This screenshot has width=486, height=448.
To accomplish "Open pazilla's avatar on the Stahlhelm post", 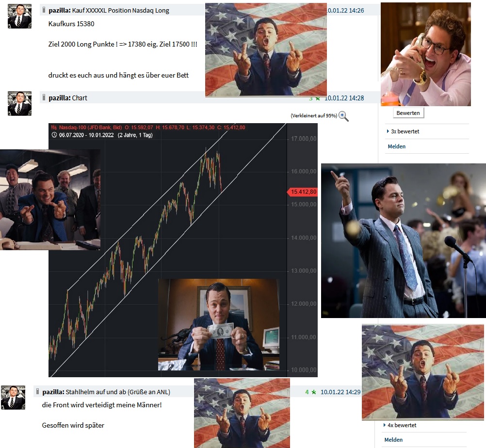I will 13,398.
